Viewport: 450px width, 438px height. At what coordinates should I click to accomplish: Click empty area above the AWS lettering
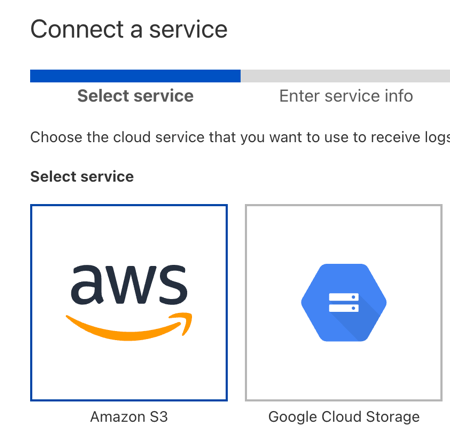pyautogui.click(x=129, y=235)
